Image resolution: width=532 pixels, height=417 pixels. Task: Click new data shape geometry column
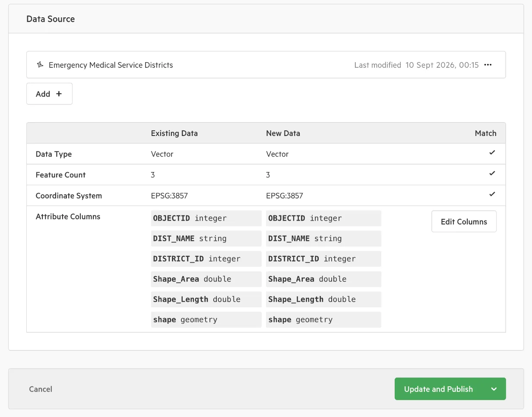(x=323, y=320)
